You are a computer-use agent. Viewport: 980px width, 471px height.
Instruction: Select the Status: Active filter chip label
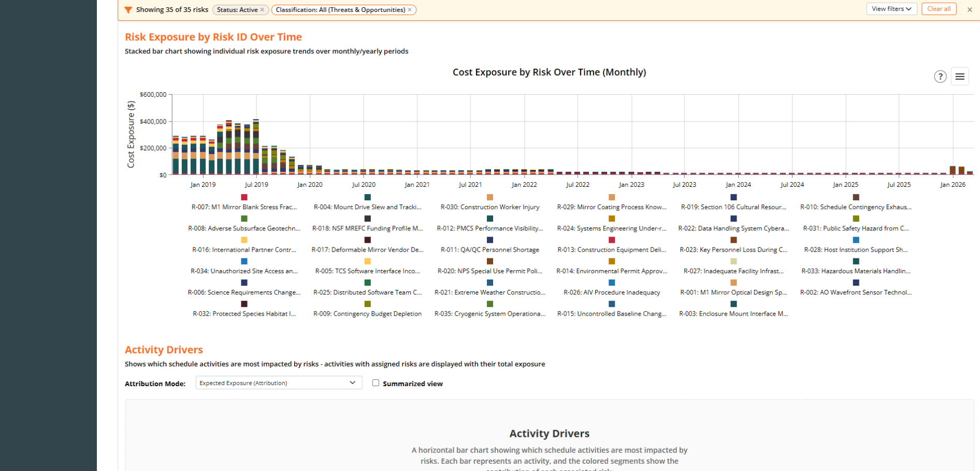tap(237, 10)
